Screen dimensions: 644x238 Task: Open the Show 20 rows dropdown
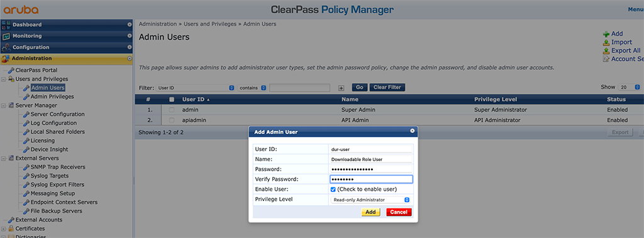tap(630, 87)
